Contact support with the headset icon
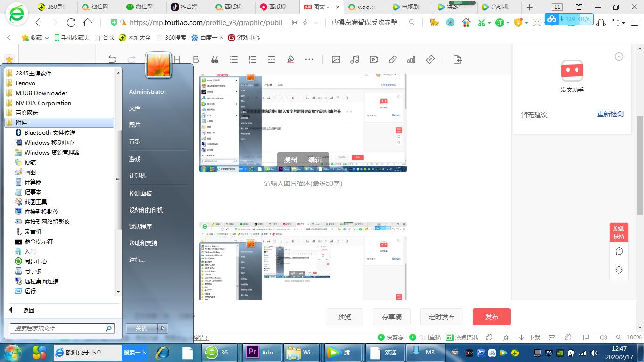The width and height of the screenshot is (644, 362). coord(619,270)
